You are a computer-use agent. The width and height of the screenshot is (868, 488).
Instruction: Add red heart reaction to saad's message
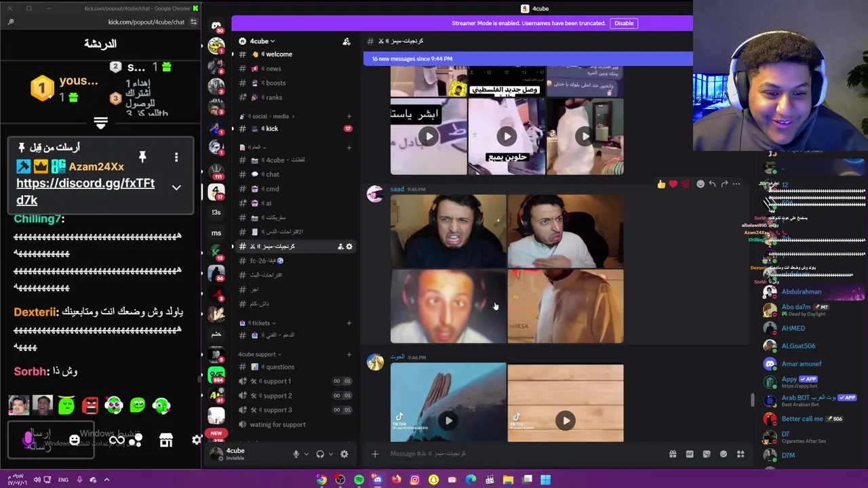(673, 184)
